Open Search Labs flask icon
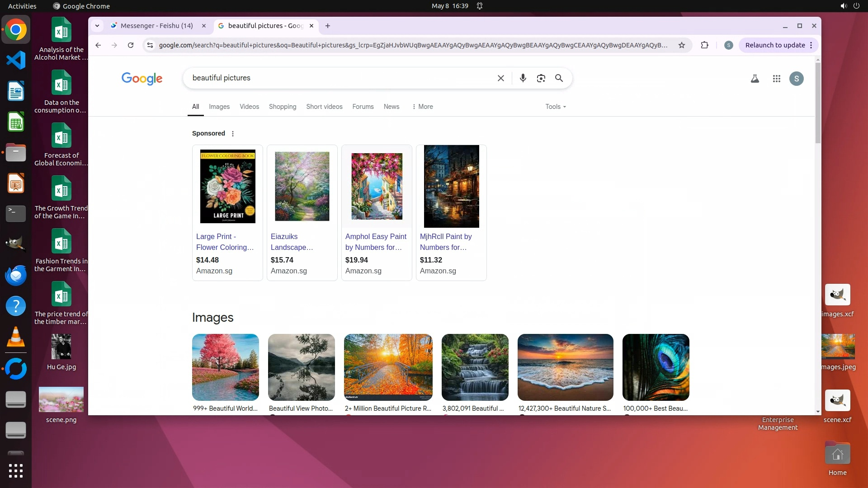Screen dimensions: 868x488 coord(755,79)
